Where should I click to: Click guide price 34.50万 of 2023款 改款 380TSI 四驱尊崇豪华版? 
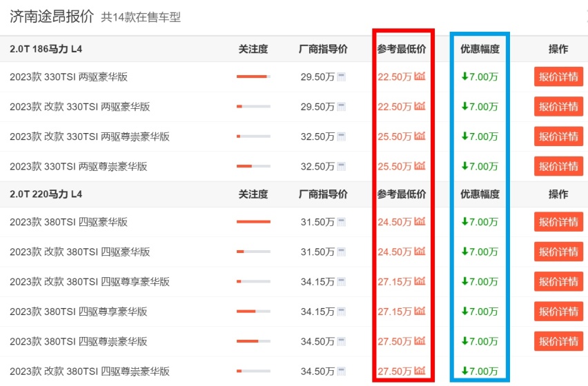point(317,372)
